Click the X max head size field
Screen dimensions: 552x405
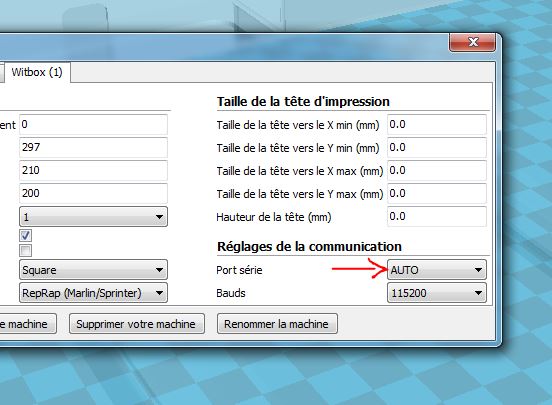(x=437, y=170)
